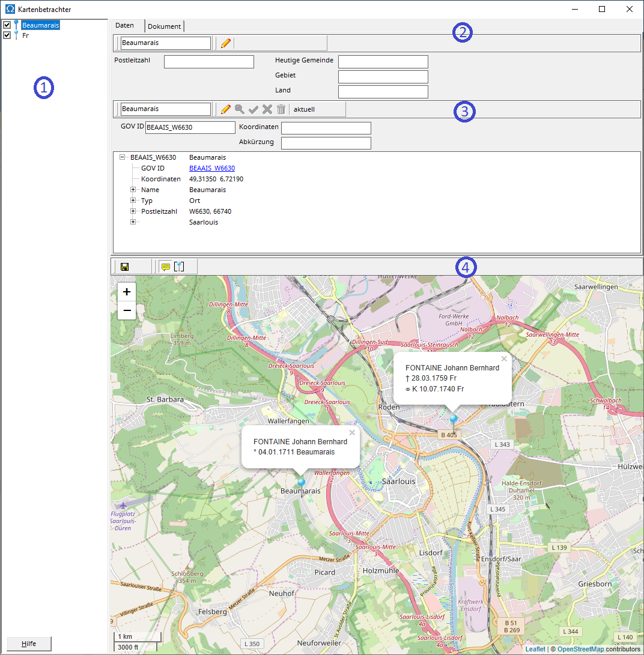Open the BEAAIS_W6630 GOV ID link

(x=212, y=168)
